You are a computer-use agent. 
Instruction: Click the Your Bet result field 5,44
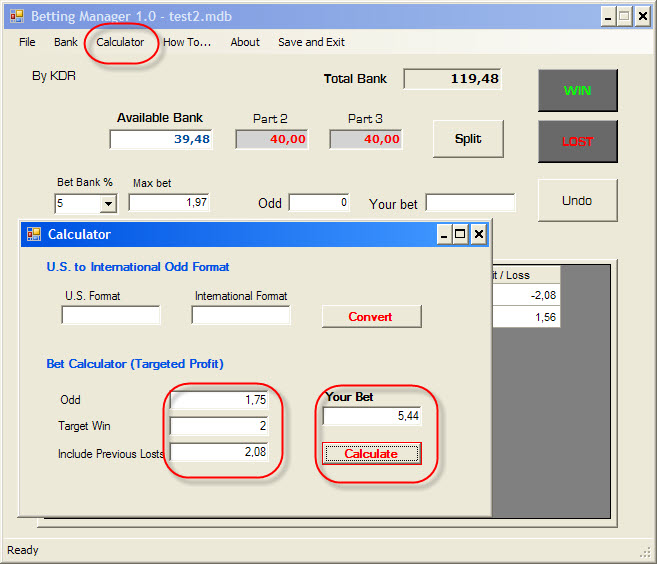372,416
